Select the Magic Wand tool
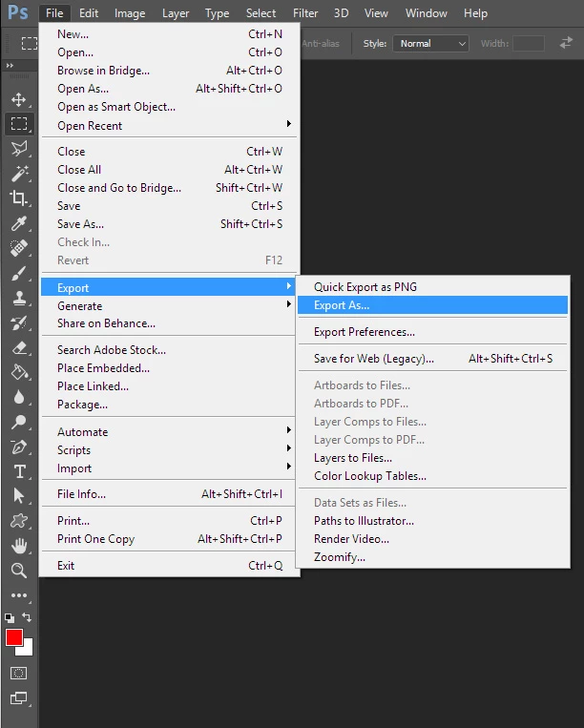 [x=18, y=174]
